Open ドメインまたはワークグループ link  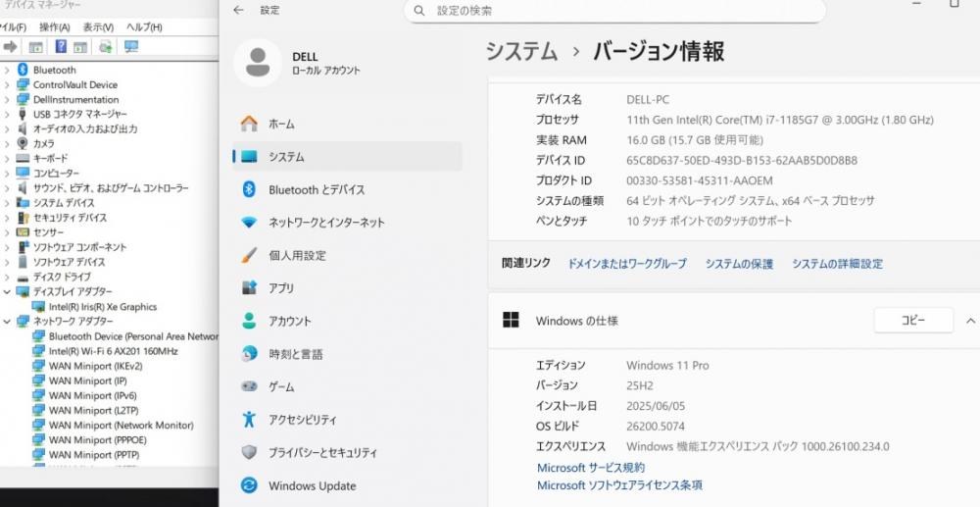pyautogui.click(x=627, y=264)
